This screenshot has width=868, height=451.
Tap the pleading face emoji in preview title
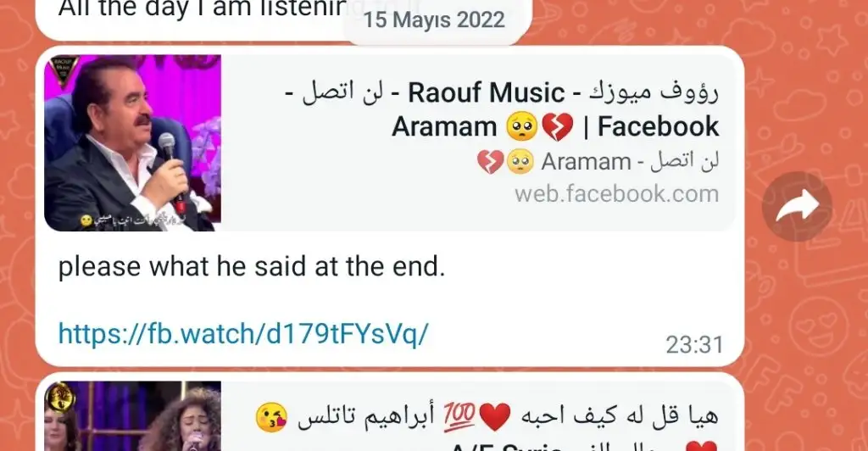(521, 127)
